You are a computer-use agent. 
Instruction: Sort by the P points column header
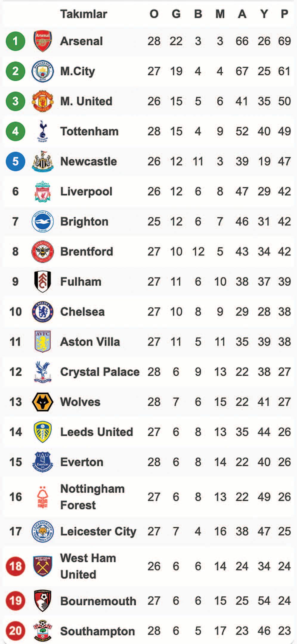284,14
